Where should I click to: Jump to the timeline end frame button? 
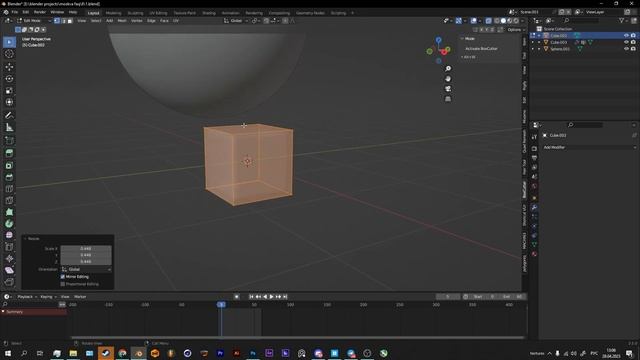tap(285, 297)
